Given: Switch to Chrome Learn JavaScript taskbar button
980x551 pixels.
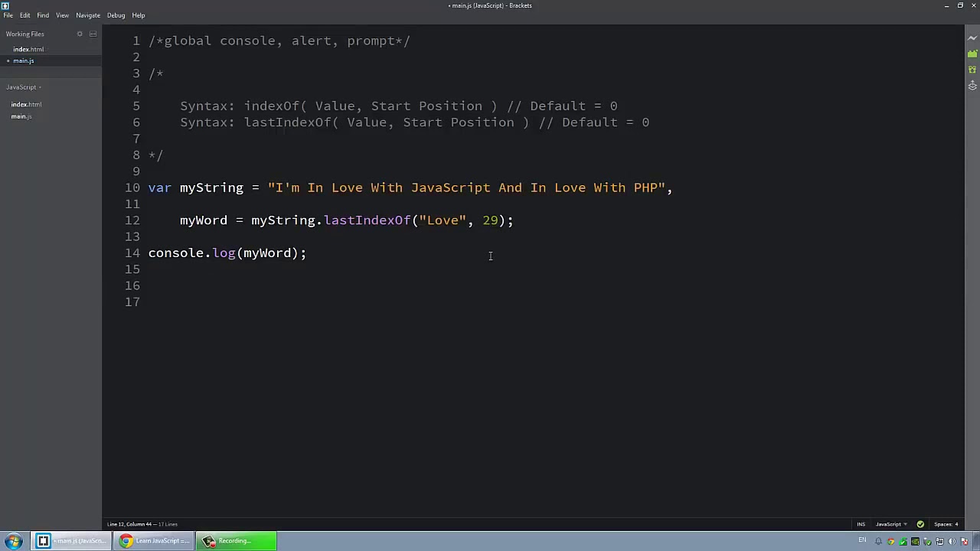Looking at the screenshot, I should coord(153,541).
